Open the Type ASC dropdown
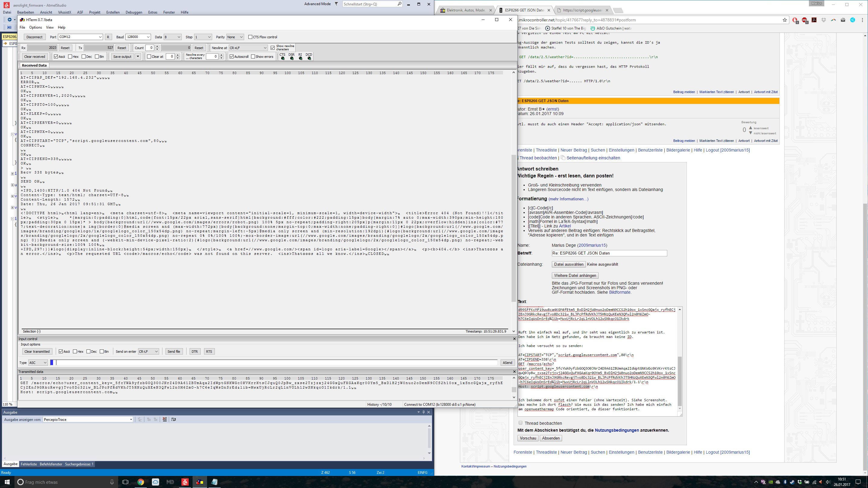This screenshot has height=488, width=868. (x=38, y=363)
